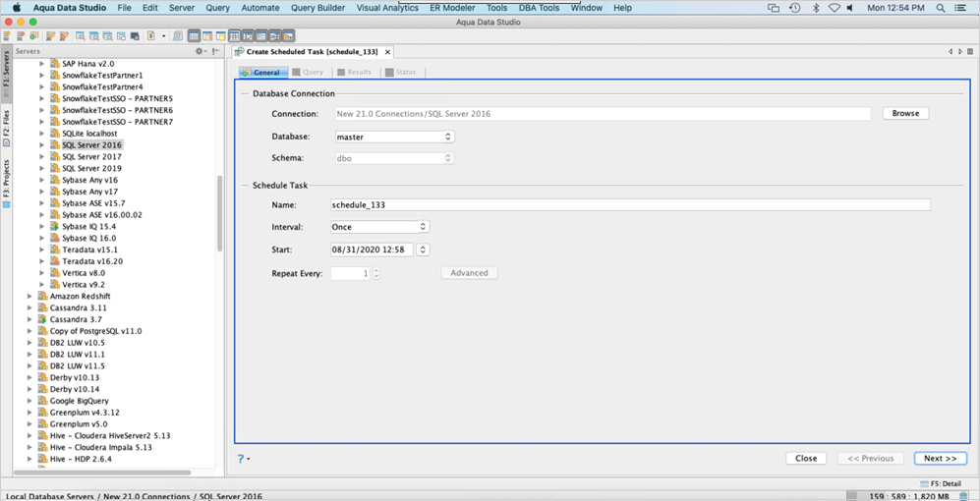The height and width of the screenshot is (501, 980).
Task: Expand the SQLite localhost tree node
Action: (x=42, y=133)
